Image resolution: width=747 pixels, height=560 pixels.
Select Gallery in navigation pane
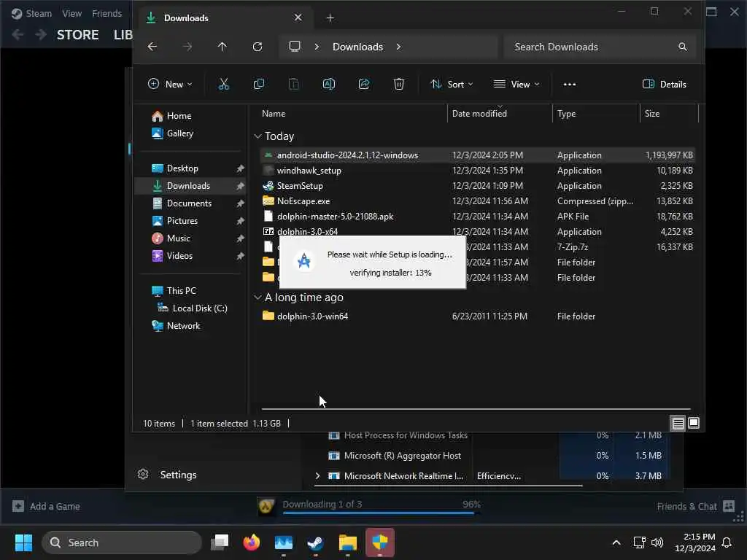coord(172,133)
